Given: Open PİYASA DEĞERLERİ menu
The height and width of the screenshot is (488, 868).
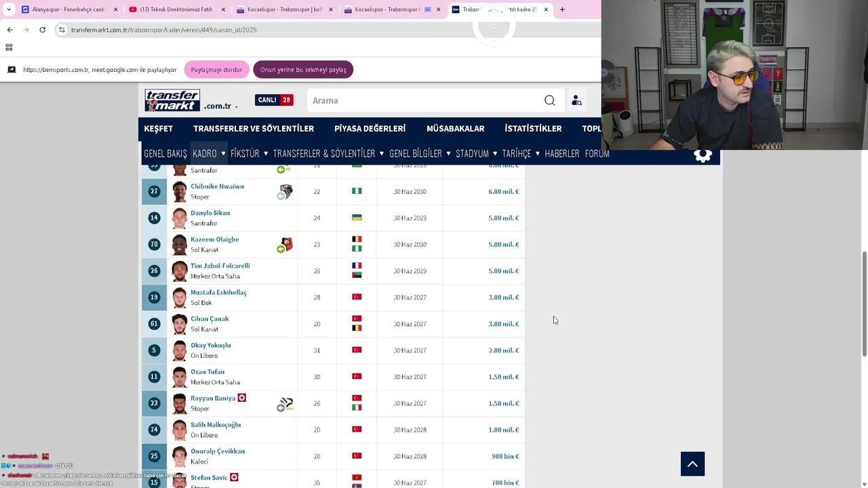Looking at the screenshot, I should (x=370, y=128).
